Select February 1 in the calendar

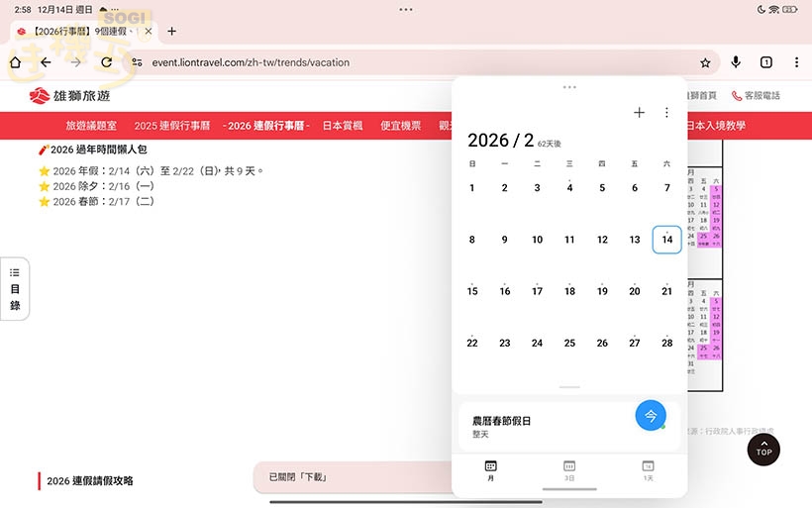tap(471, 187)
